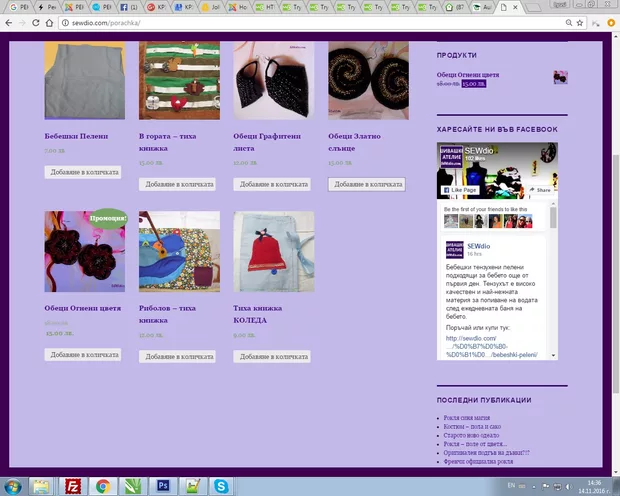Click the sidebar Обеци Огнени цветя thumbnail
The width and height of the screenshot is (620, 496).
point(560,77)
